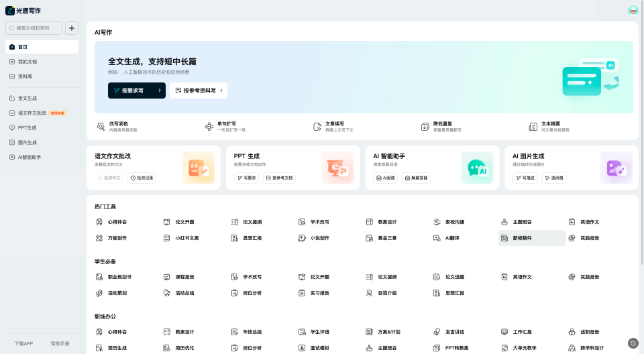This screenshot has width=644, height=354.
Task: Click the plus button to create new document
Action: pos(72,28)
